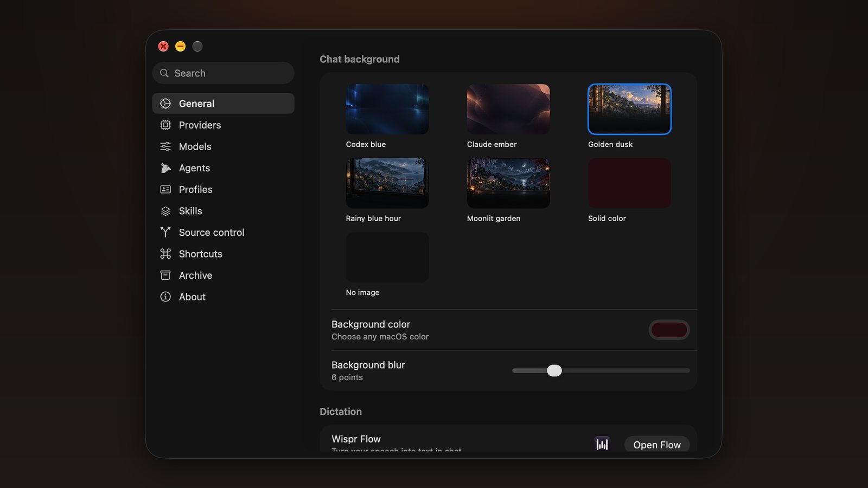Click the Profiles card icon
This screenshot has height=488, width=868.
(x=165, y=190)
